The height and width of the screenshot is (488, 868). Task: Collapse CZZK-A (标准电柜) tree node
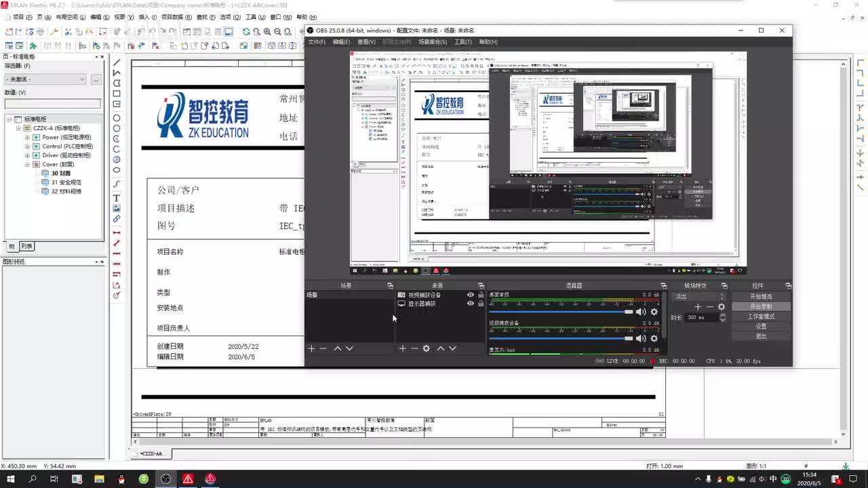[x=18, y=128]
